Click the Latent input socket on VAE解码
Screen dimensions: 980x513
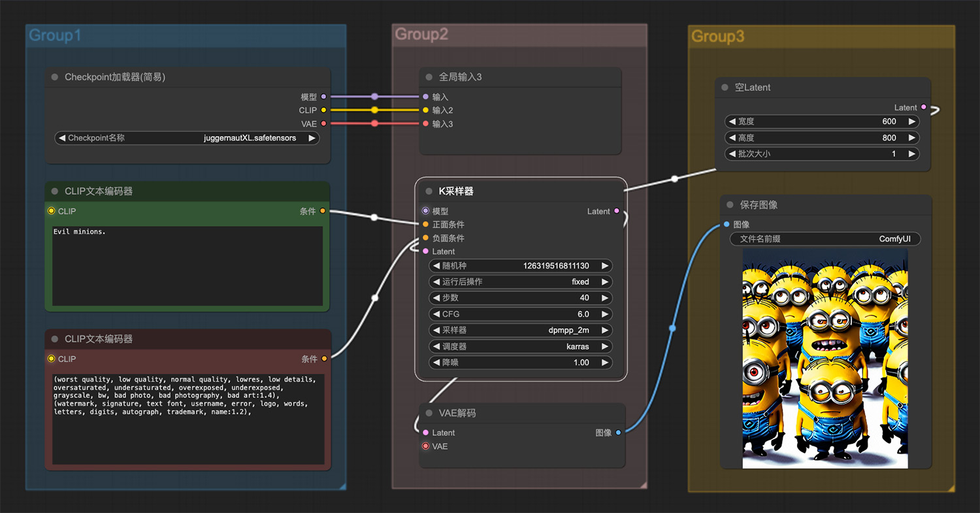[x=426, y=433]
